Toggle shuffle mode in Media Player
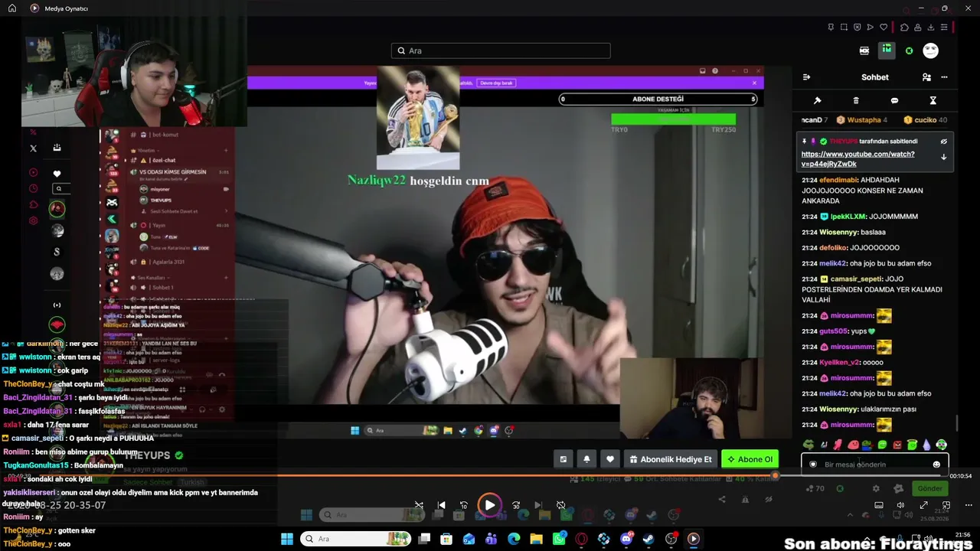The image size is (980, 551). [419, 505]
